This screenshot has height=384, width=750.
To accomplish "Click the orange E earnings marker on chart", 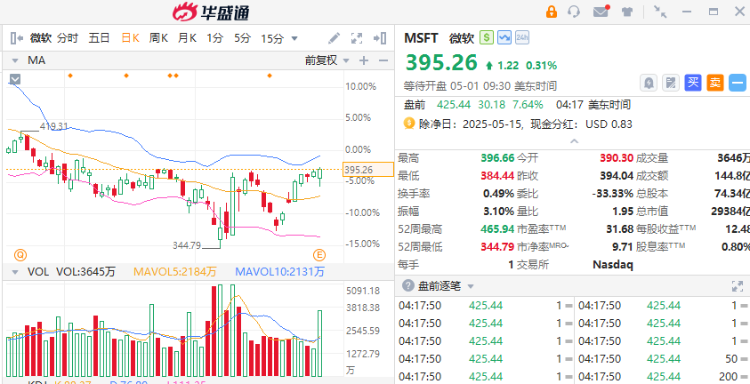I will (x=319, y=254).
